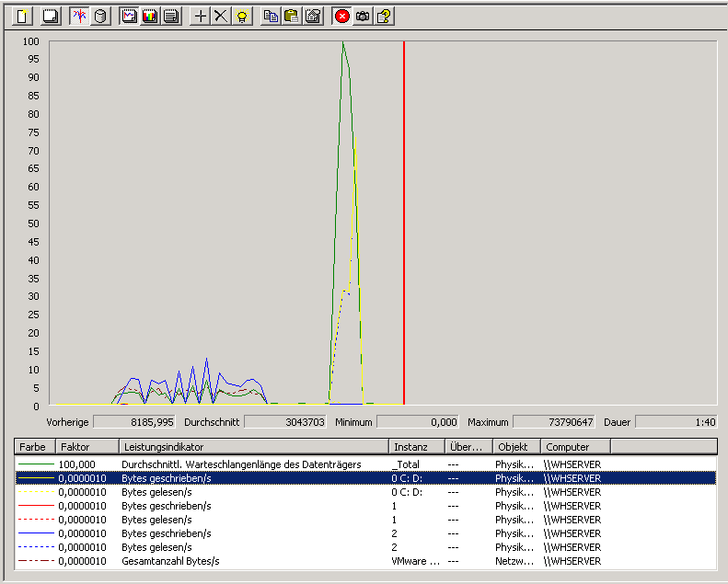
Task: Click the Netzw... object cell
Action: 514,561
